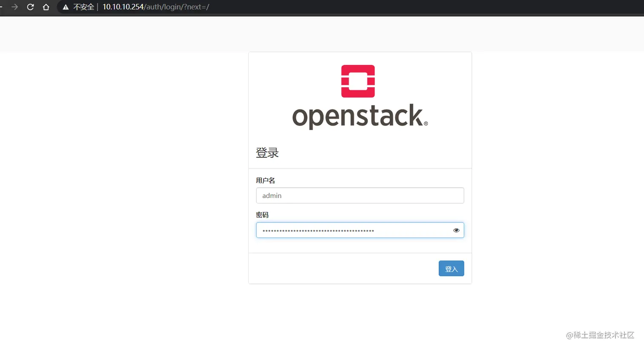Screen dimensions: 644x349
Task: Click the 密码 field label
Action: pos(262,215)
